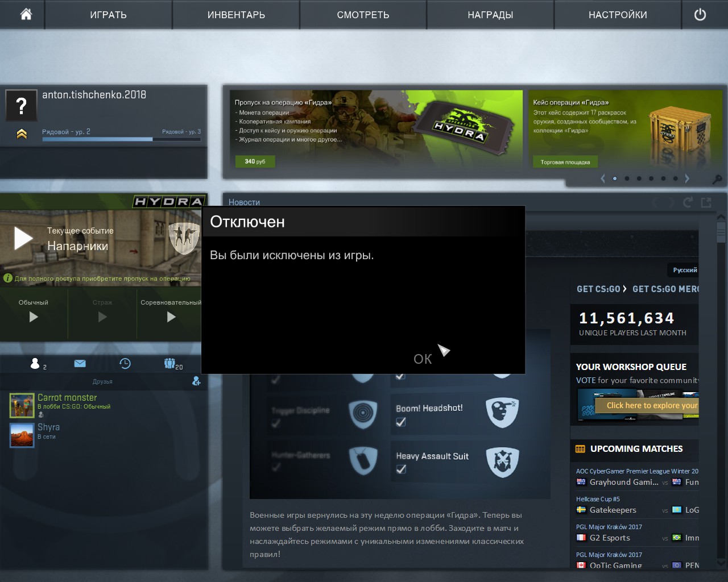Select friend Carrot monster
728x582 pixels.
67,397
